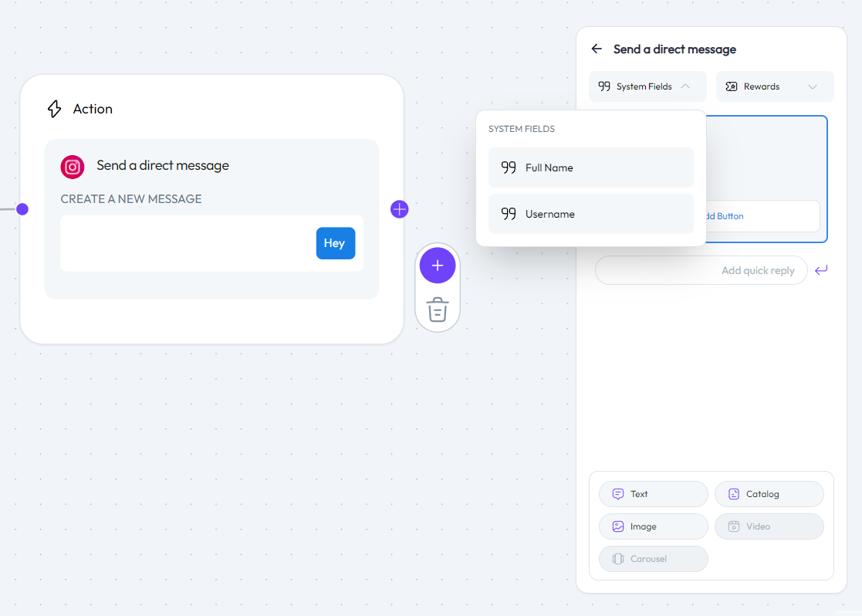
Task: Select Full Name system field
Action: pos(591,168)
